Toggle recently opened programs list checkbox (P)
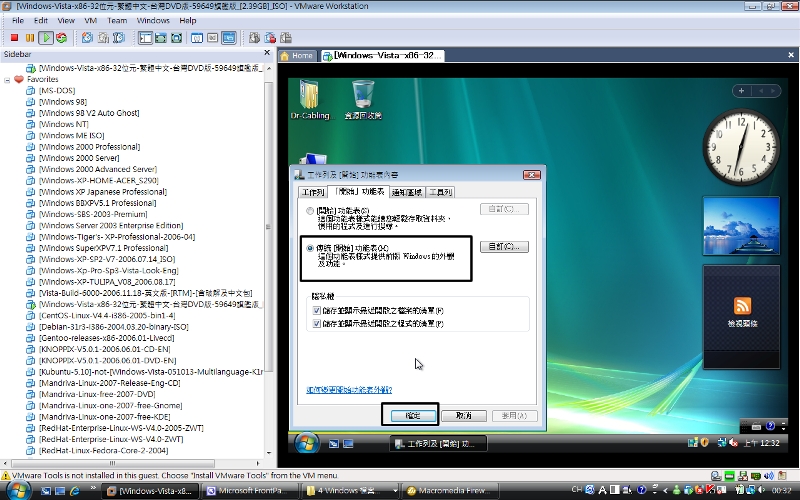Screen dimensions: 800x500 coord(316,323)
